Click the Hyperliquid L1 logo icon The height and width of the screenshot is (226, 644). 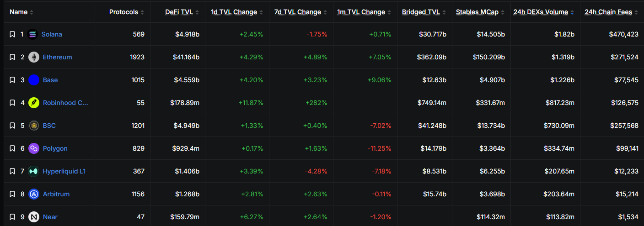34,171
